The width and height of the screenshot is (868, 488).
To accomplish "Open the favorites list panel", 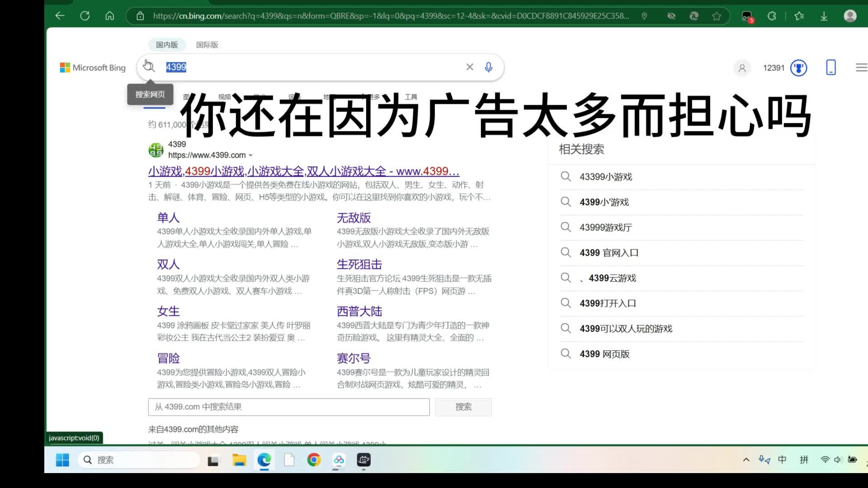I will 799,16.
